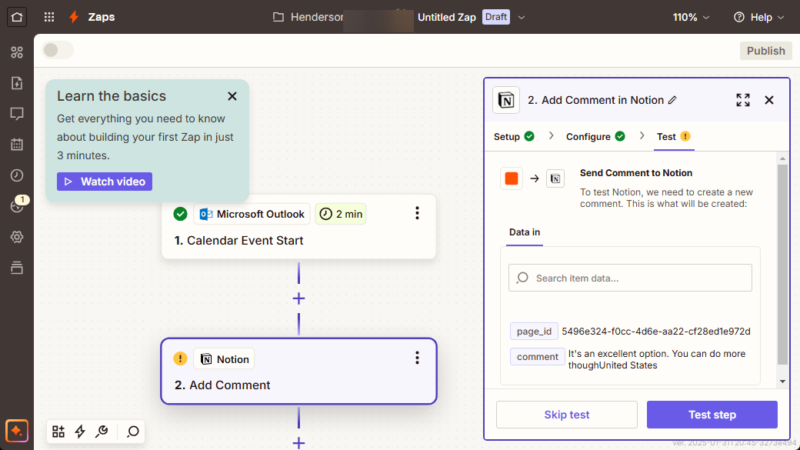The height and width of the screenshot is (450, 800).
Task: Open the settings gear icon in sidebar
Action: [x=17, y=237]
